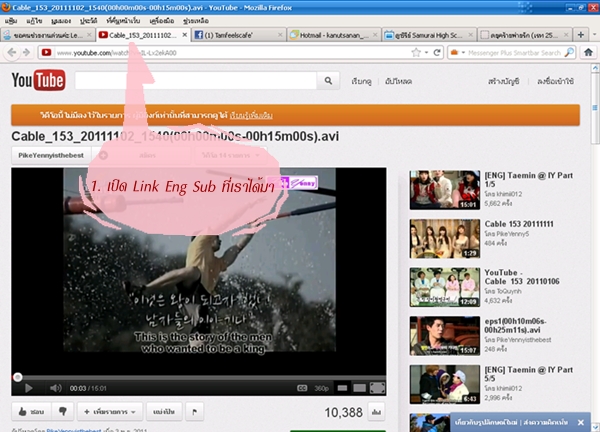Click the learn more link in orange banner
The image size is (600, 432).
pyautogui.click(x=251, y=116)
